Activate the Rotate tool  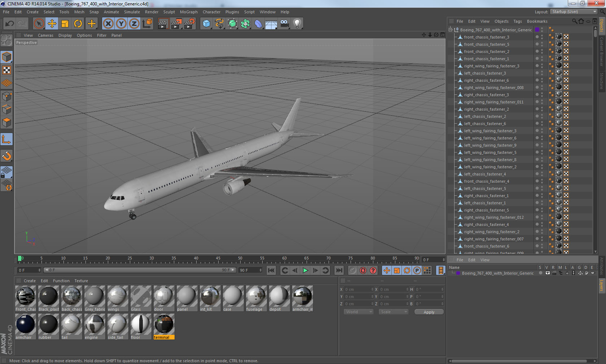tap(78, 24)
